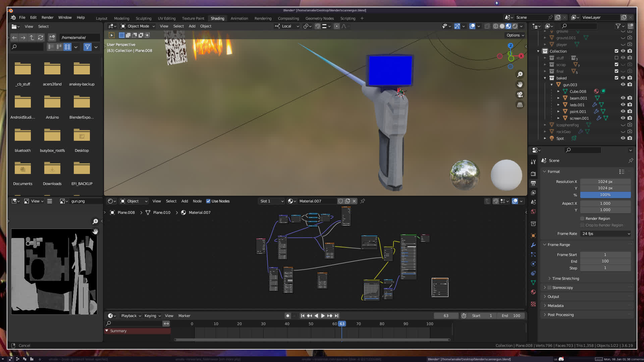
Task: Hide beam.001 with eye icon
Action: (x=623, y=98)
